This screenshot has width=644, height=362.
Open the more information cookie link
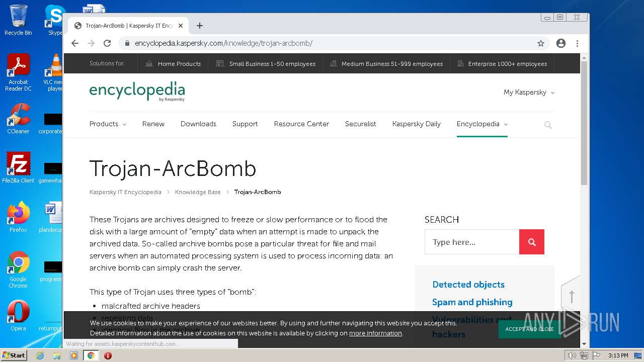click(375, 333)
